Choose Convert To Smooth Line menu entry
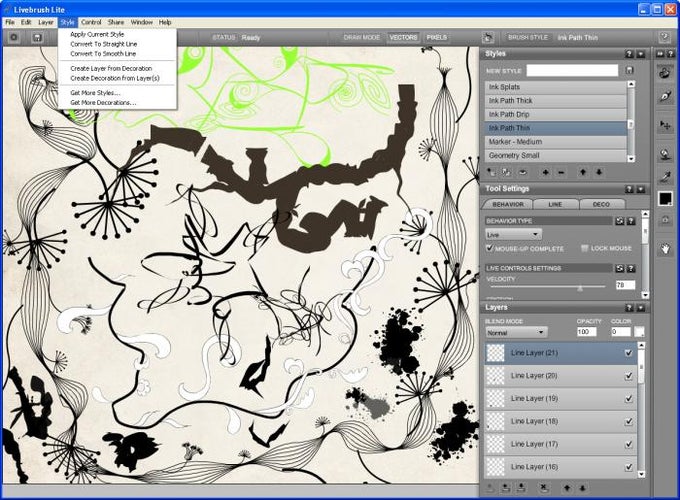The height and width of the screenshot is (500, 680). [103, 54]
